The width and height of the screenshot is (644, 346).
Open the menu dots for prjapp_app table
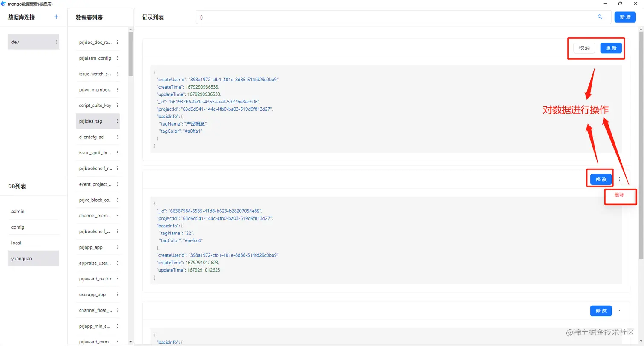pyautogui.click(x=117, y=247)
